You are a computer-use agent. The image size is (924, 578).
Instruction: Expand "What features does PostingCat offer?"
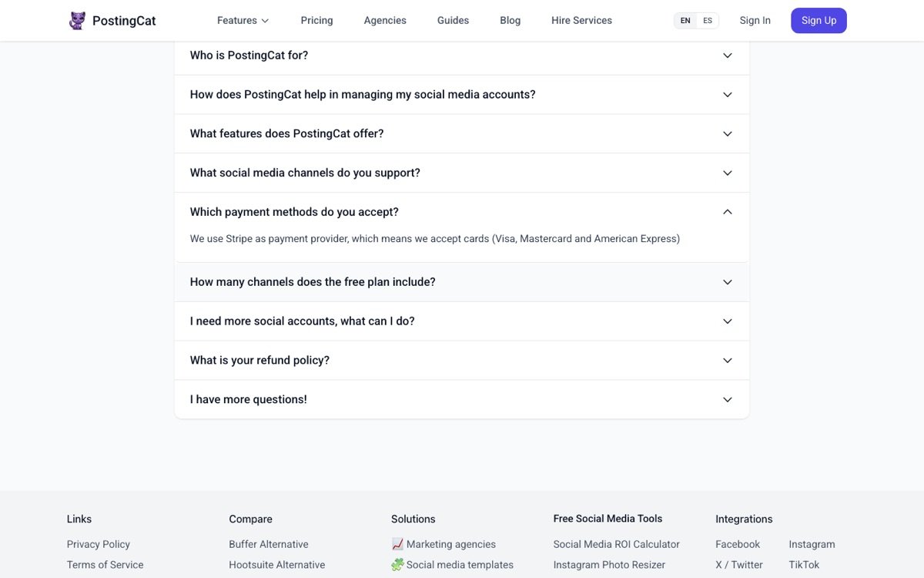[x=462, y=134]
